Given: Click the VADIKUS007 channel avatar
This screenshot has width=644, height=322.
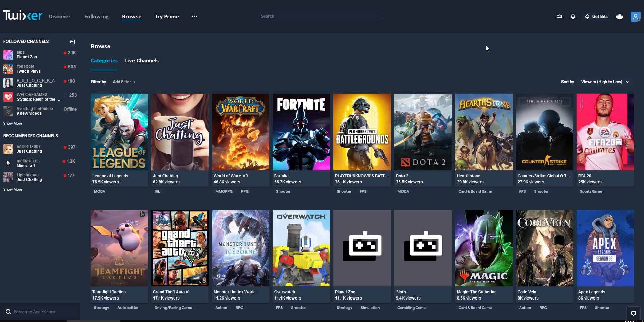Looking at the screenshot, I should pos(8,149).
